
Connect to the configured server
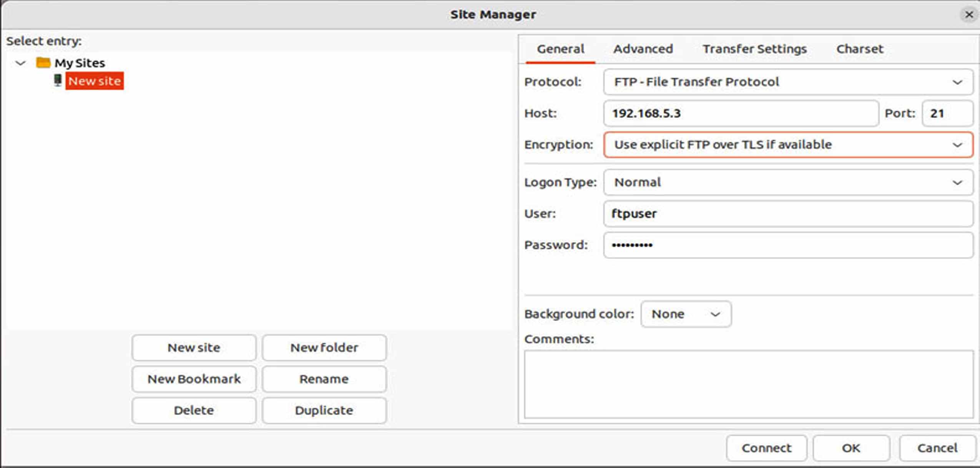coord(766,448)
